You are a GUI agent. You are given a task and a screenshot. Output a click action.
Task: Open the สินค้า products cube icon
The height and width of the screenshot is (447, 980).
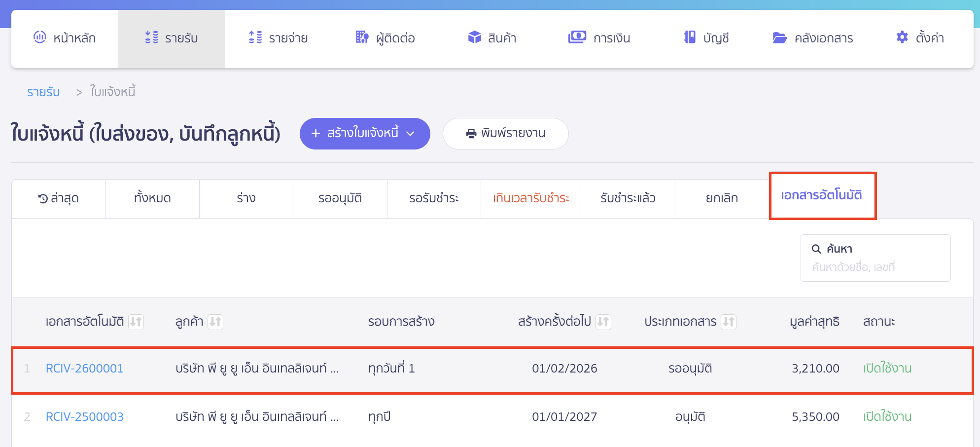(x=474, y=37)
